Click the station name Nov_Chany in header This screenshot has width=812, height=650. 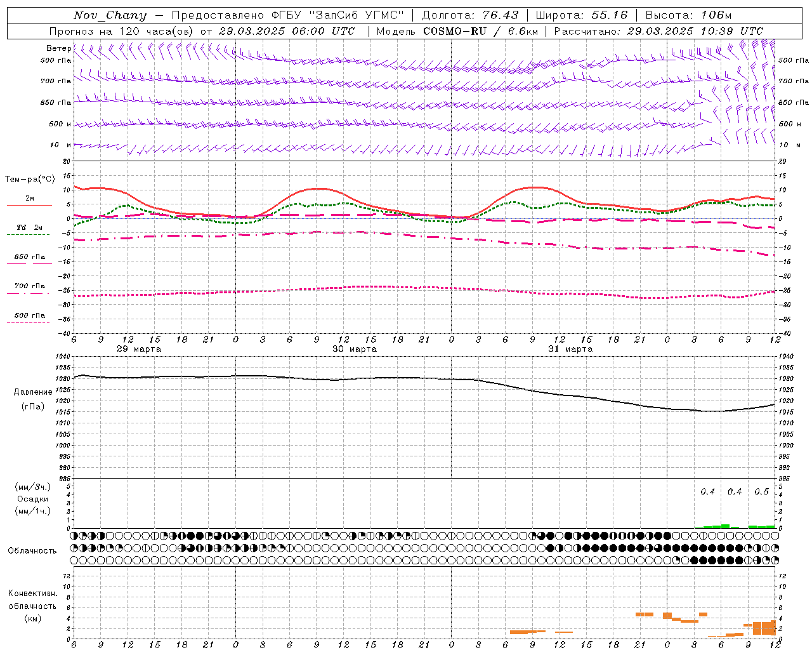coord(110,15)
